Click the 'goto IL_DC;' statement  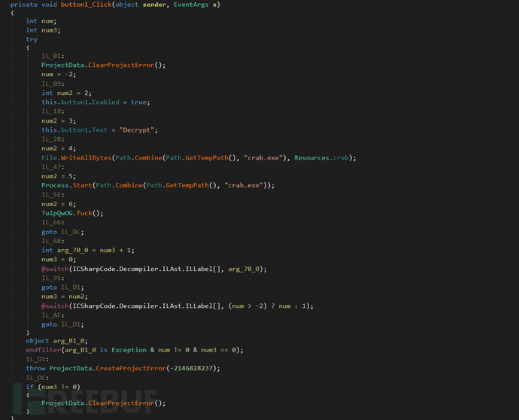62,232
